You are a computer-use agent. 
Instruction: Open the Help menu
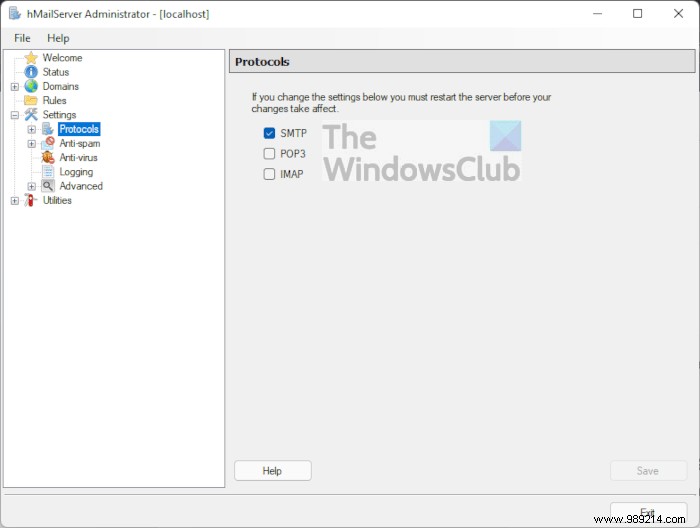click(x=58, y=38)
